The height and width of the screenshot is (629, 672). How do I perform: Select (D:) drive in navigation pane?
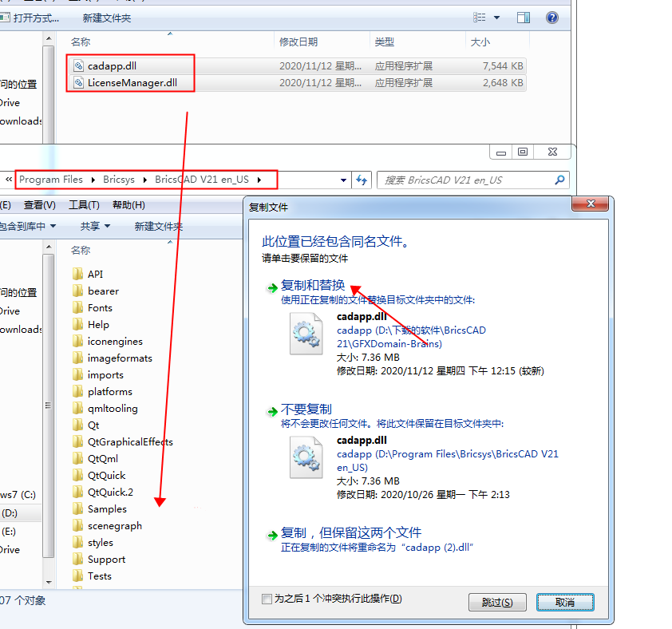9,512
